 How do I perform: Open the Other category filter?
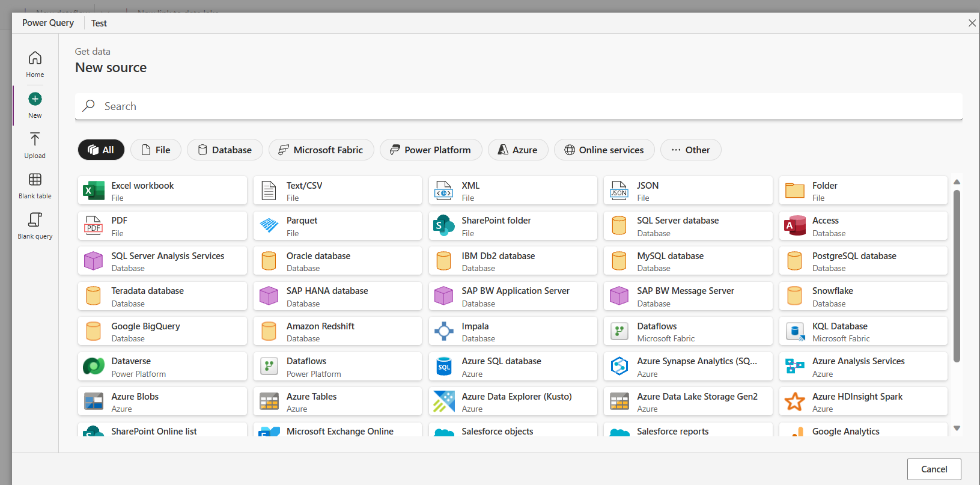click(691, 150)
